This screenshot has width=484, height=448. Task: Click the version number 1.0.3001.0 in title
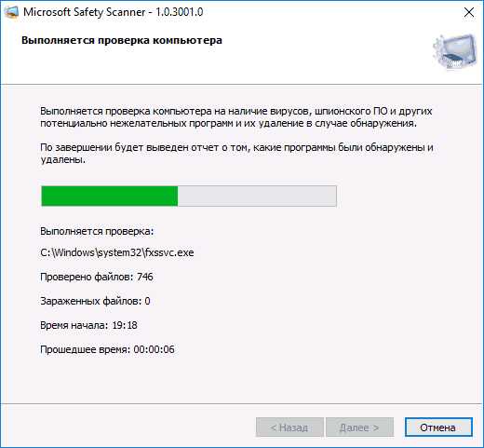(179, 12)
